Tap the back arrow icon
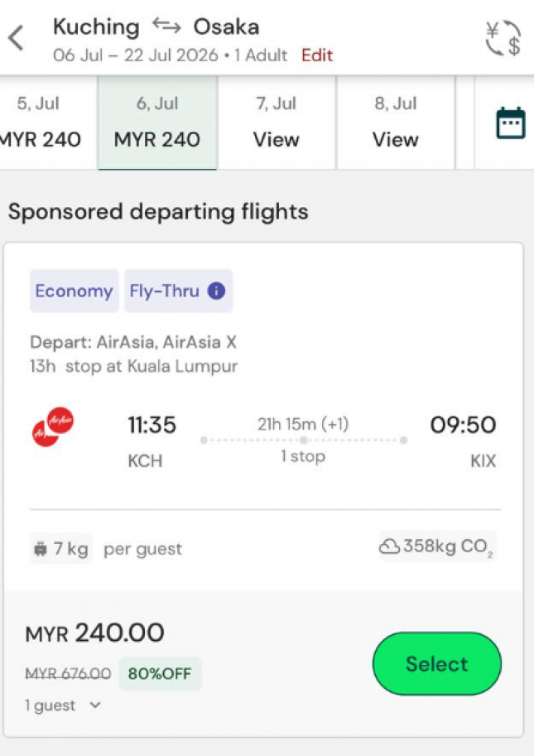 17,39
